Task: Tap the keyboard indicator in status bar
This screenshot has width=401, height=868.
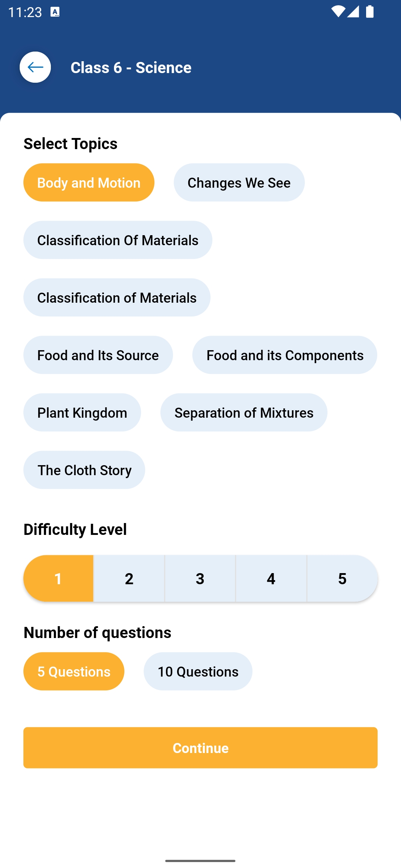Action: point(55,12)
